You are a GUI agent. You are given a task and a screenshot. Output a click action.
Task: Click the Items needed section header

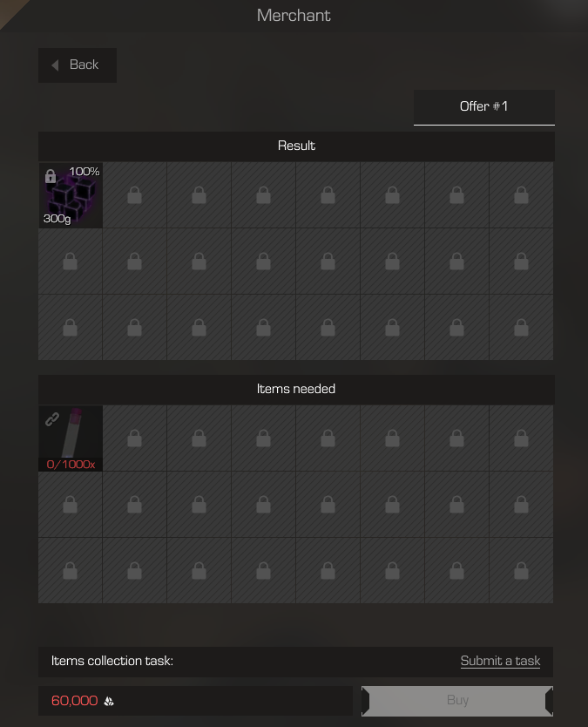[296, 389]
